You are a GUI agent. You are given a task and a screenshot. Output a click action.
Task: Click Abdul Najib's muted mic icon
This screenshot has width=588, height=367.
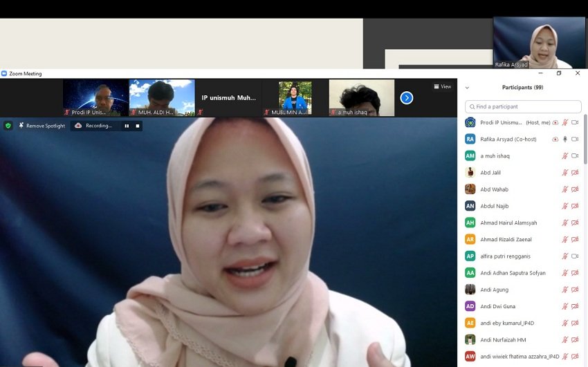point(565,206)
